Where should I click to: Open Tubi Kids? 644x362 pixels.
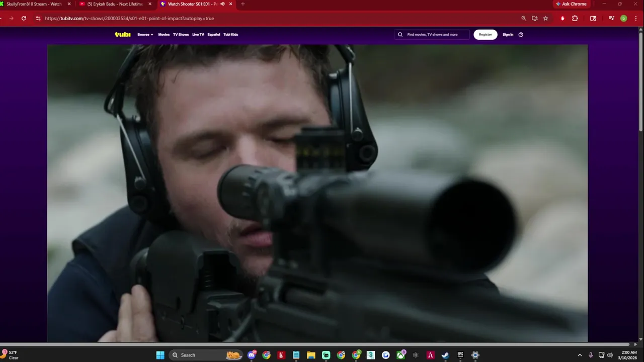231,35
